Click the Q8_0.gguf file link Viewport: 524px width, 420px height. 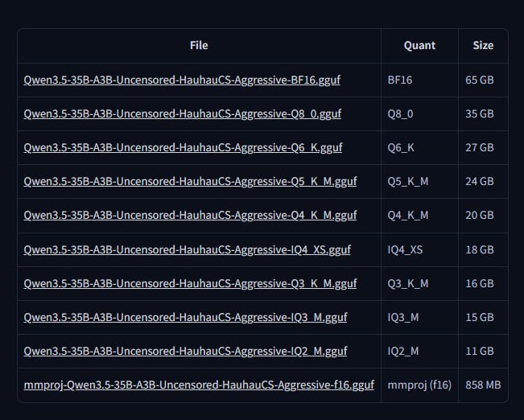[183, 114]
